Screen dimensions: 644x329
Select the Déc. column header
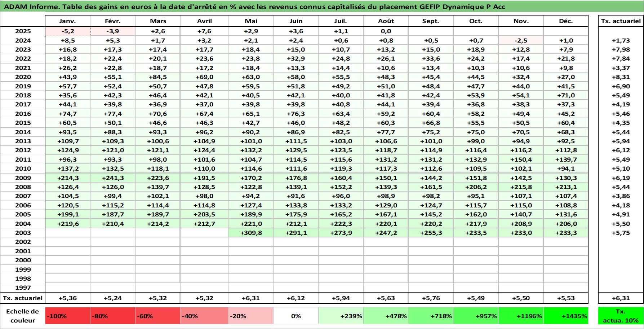566,21
